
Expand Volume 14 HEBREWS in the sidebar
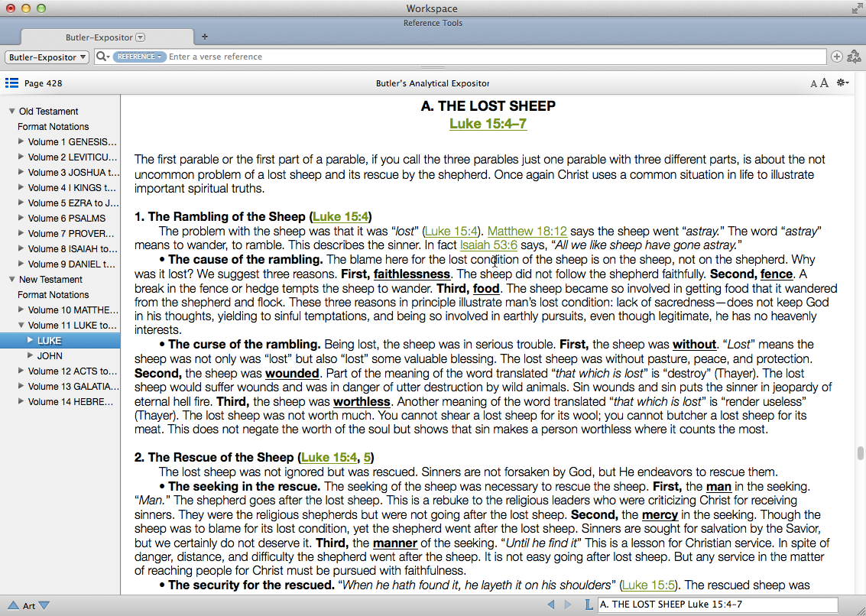click(x=21, y=402)
